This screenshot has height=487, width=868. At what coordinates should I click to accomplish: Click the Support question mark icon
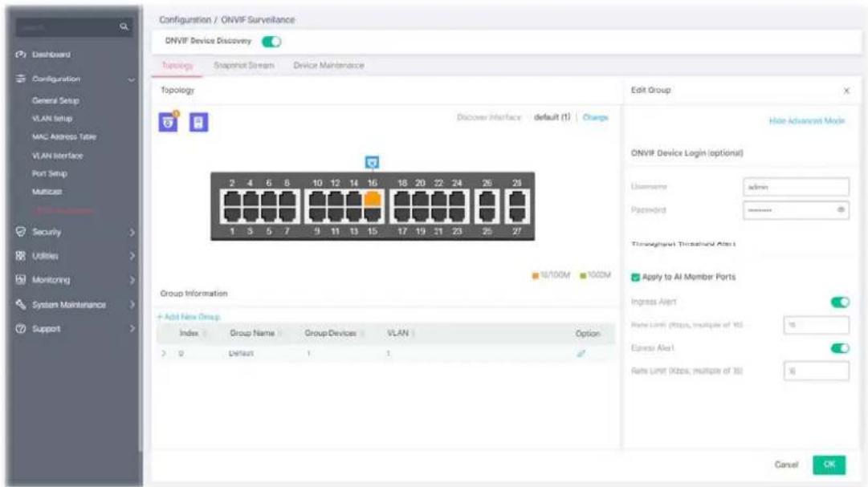pyautogui.click(x=21, y=329)
